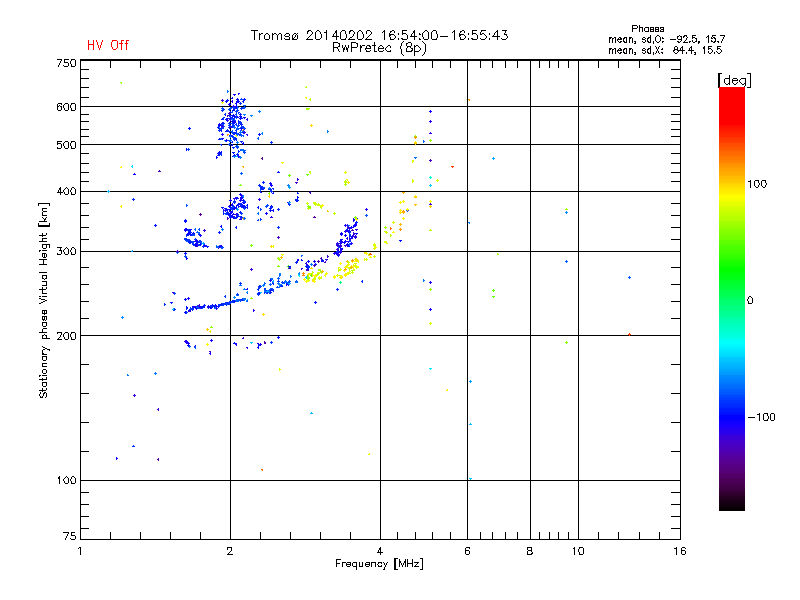Click the '1' frequency axis label
Viewport: 800px width, 600px height.
[x=80, y=551]
